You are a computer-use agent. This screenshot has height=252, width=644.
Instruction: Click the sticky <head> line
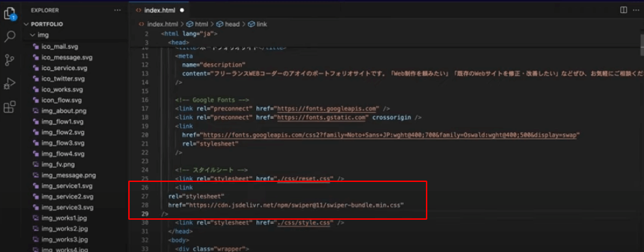pyautogui.click(x=178, y=43)
